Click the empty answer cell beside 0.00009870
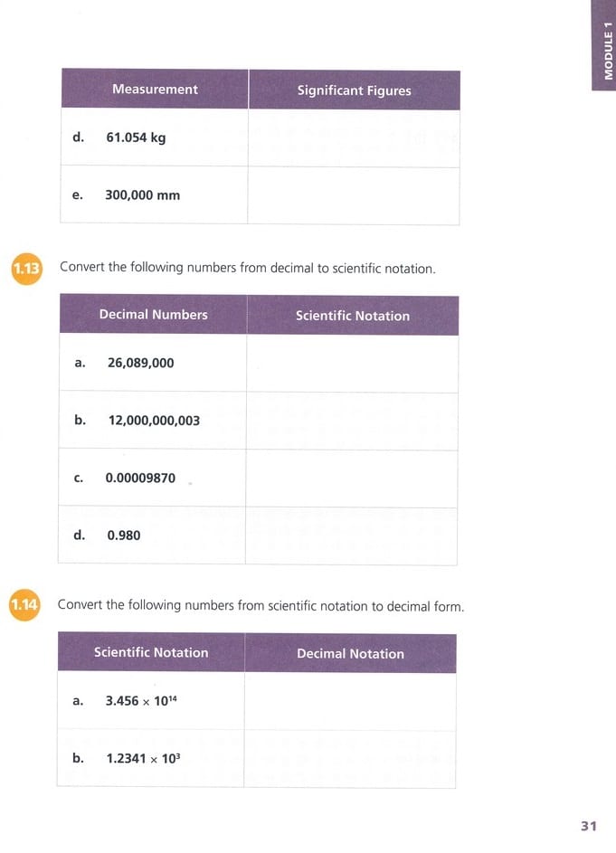Image resolution: width=616 pixels, height=853 pixels. point(352,479)
